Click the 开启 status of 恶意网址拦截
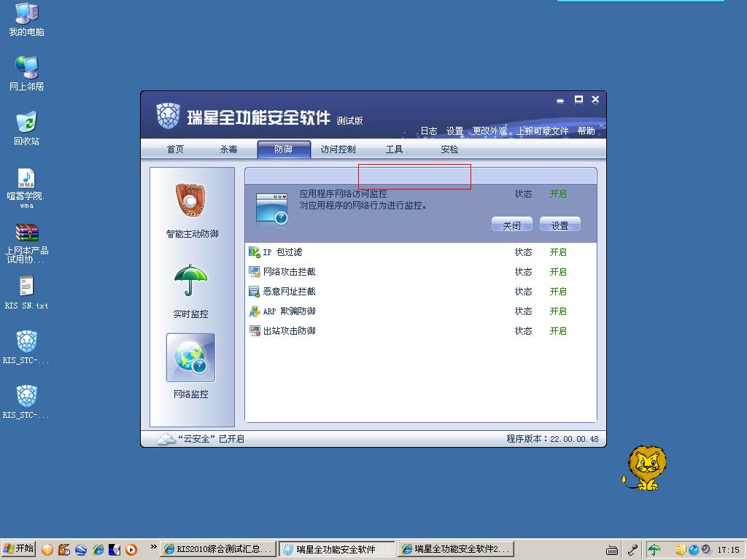The image size is (747, 560). pos(558,292)
